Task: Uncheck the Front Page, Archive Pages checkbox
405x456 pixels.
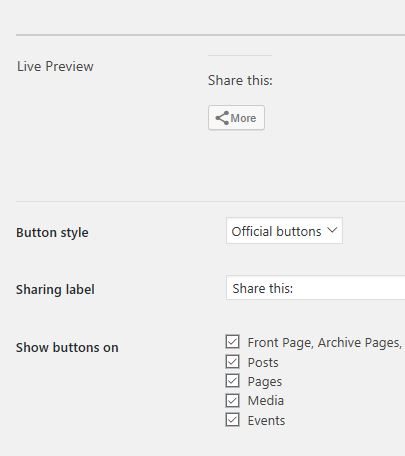Action: point(232,342)
